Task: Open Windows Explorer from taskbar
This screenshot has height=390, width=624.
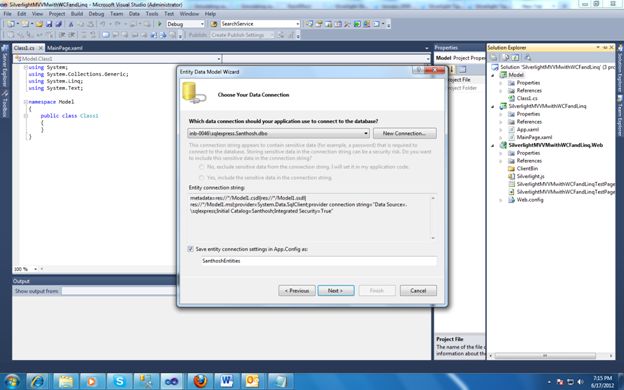Action: tap(65, 381)
